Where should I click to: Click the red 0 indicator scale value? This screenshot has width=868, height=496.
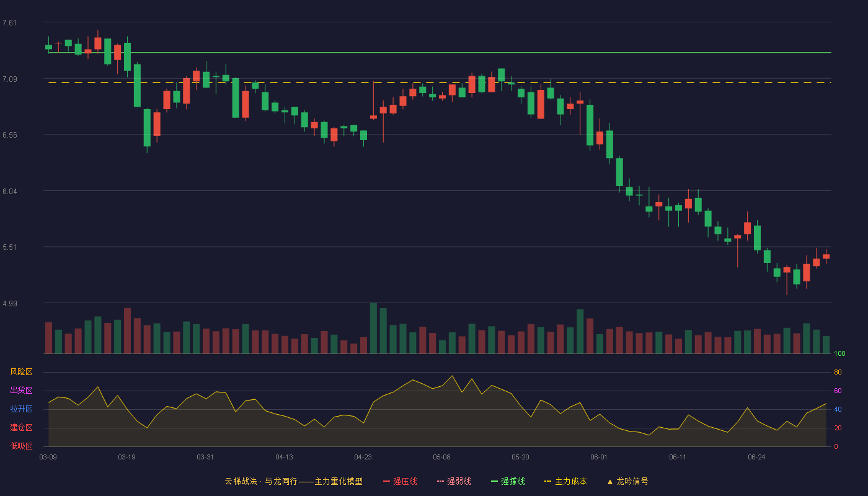coord(836,446)
